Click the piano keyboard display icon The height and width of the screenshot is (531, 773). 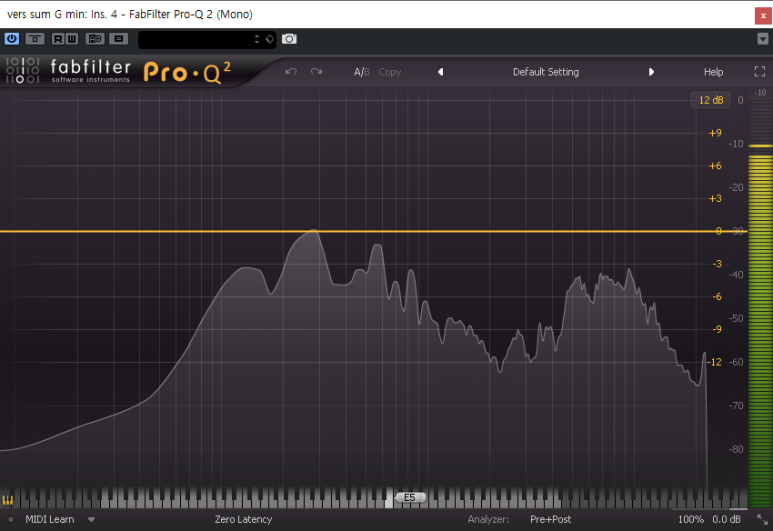8,500
